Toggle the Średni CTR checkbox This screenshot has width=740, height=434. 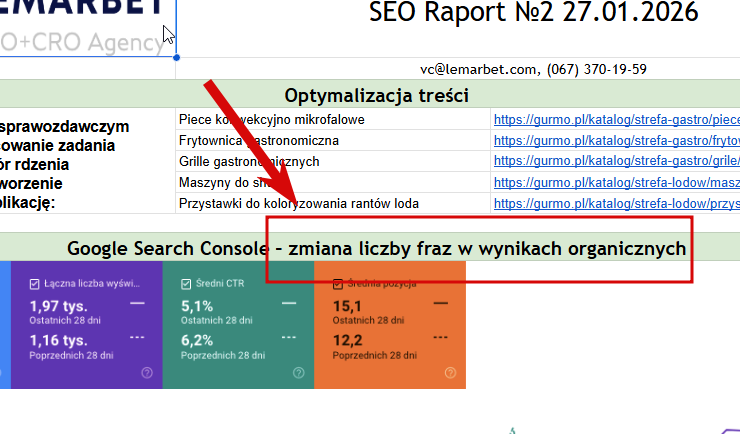(186, 284)
